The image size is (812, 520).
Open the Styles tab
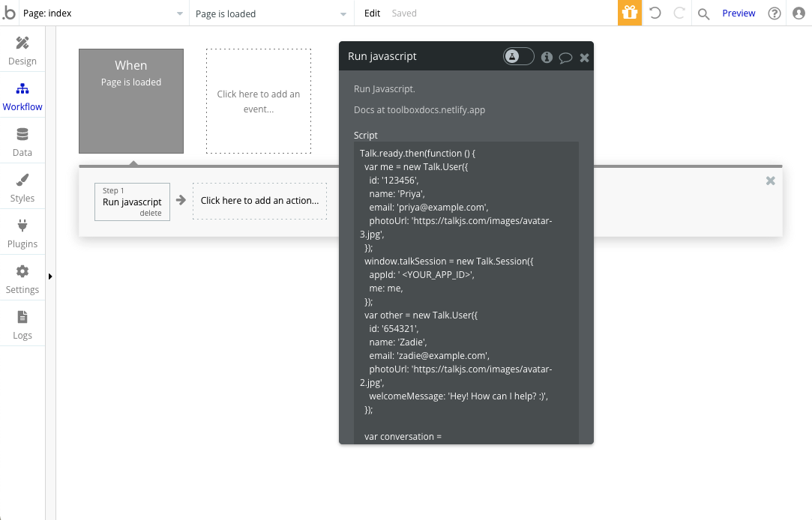point(22,188)
